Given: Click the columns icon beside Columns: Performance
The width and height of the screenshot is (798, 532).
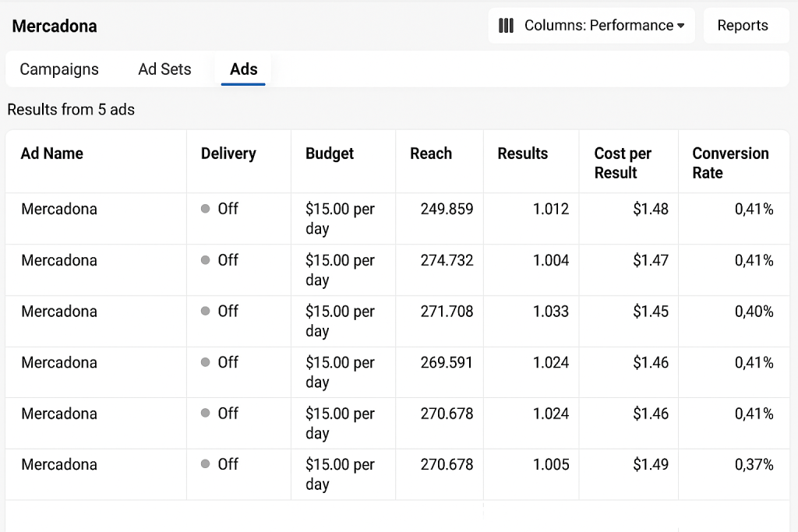Looking at the screenshot, I should point(506,26).
